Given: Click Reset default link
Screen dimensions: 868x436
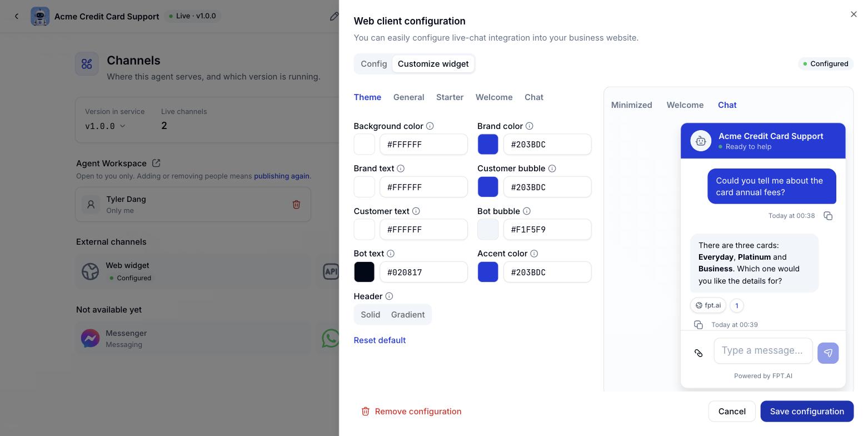Looking at the screenshot, I should pos(380,340).
